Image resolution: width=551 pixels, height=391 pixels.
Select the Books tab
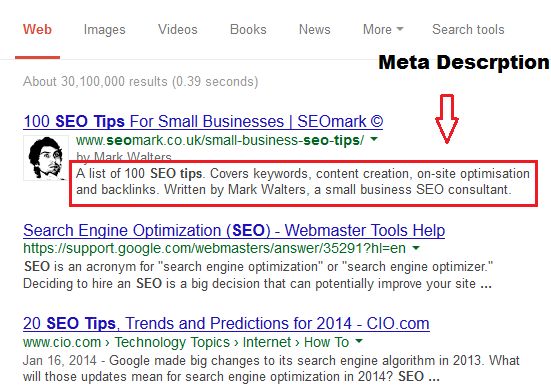pos(248,30)
